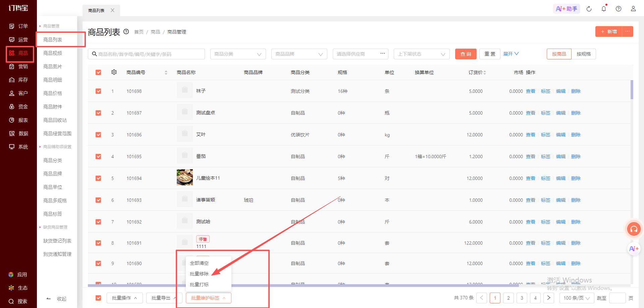Expand more filters with 展开

[511, 54]
